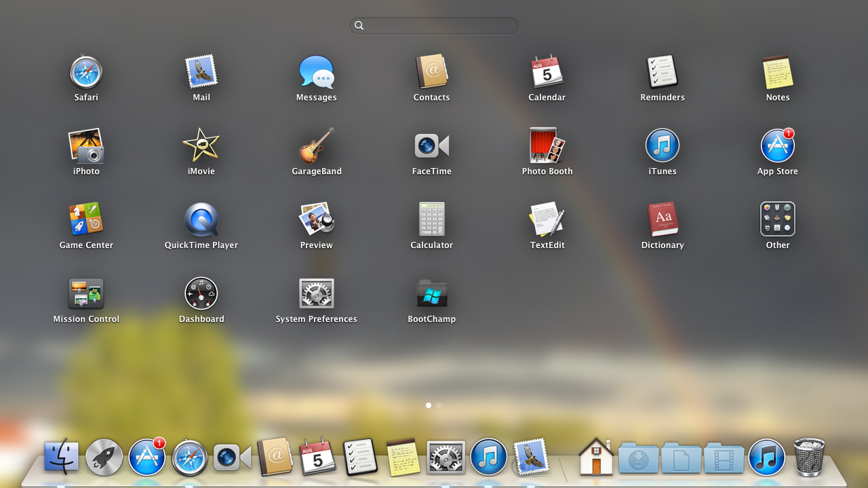Launch Mission Control
Screen dimensions: 868x488
pyautogui.click(x=86, y=293)
